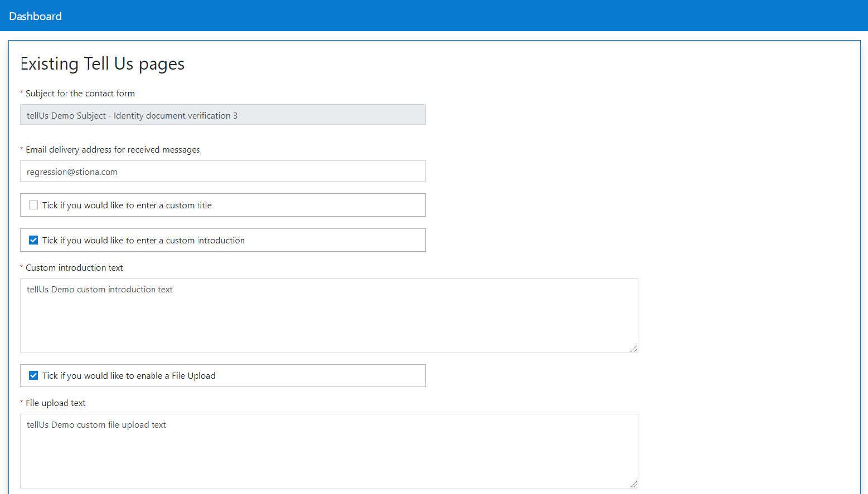Click the 'File upload text' label

[56, 403]
